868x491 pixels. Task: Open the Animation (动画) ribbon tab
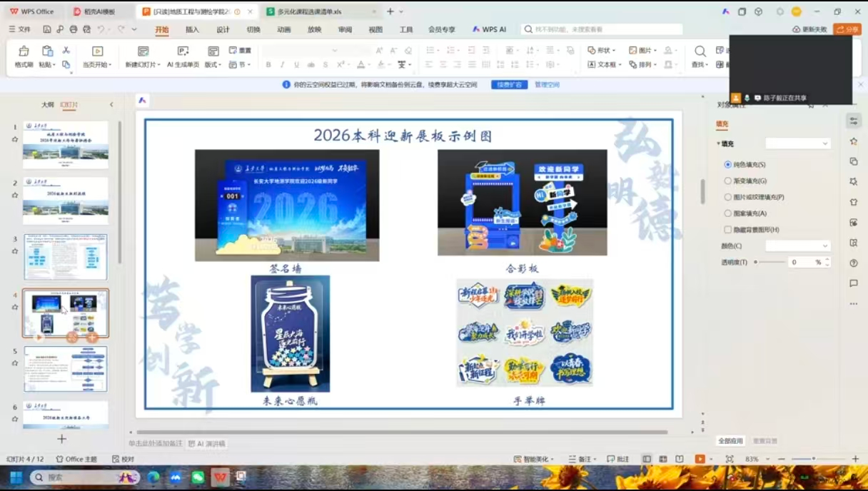pos(284,29)
